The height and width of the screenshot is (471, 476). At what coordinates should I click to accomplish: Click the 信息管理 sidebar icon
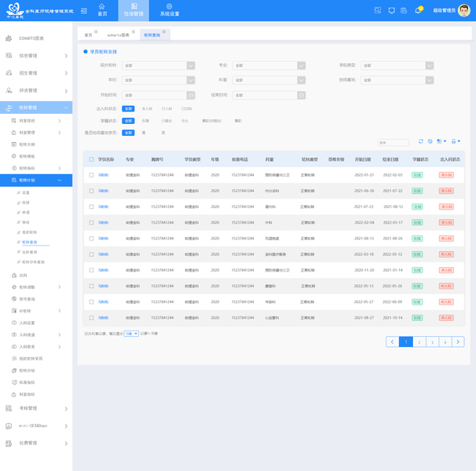9,56
